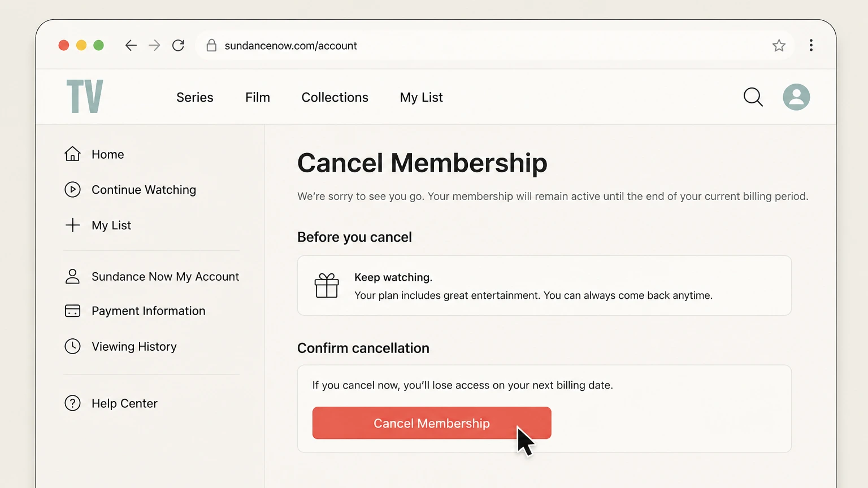
Task: Click the "We're sorry to see you go" text
Action: [x=361, y=196]
